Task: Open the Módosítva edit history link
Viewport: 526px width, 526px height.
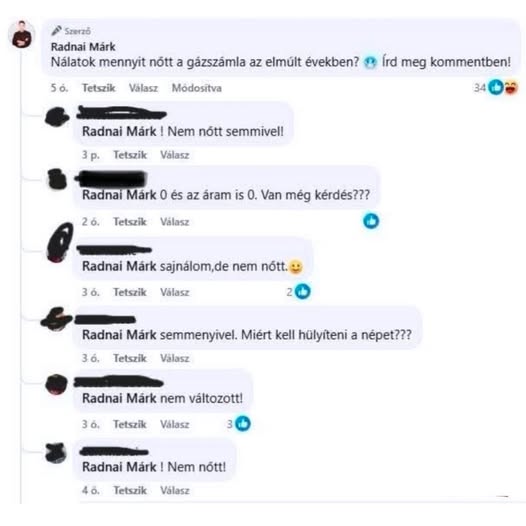Action: click(x=197, y=88)
